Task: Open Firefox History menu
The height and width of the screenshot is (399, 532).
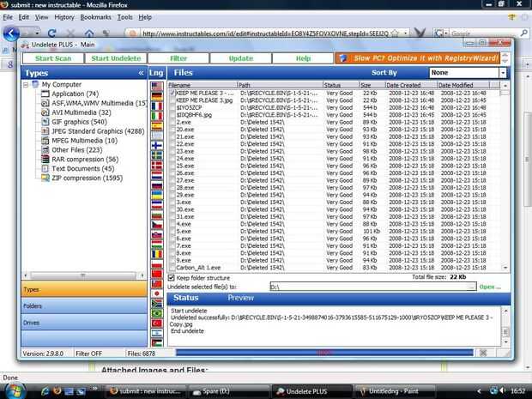Action: pyautogui.click(x=64, y=17)
